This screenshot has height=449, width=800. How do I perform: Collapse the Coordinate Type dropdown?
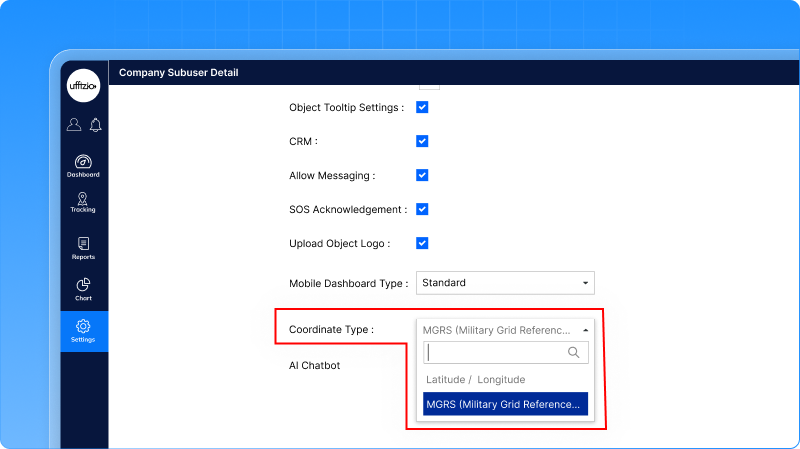[505, 329]
